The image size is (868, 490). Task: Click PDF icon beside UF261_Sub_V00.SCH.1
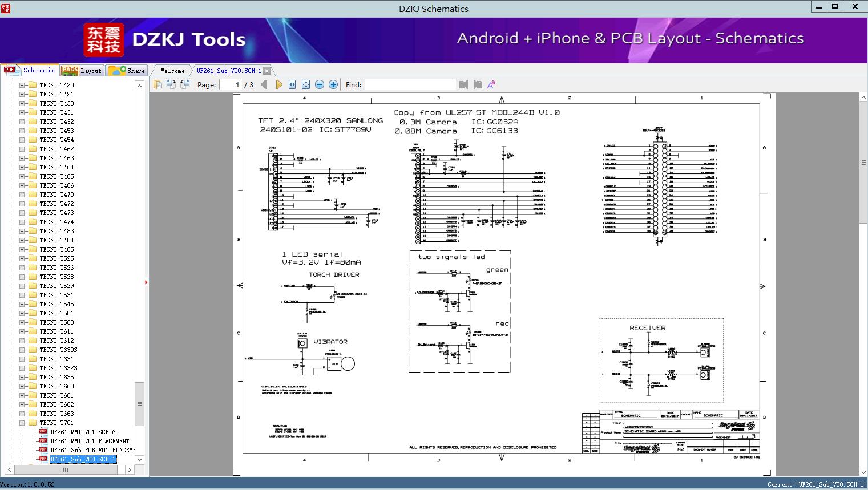coord(43,459)
